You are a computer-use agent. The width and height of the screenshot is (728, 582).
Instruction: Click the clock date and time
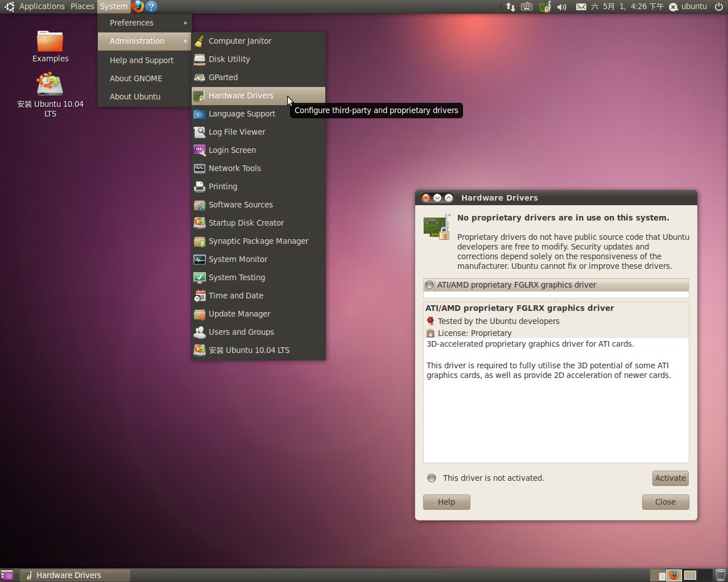pyautogui.click(x=627, y=7)
